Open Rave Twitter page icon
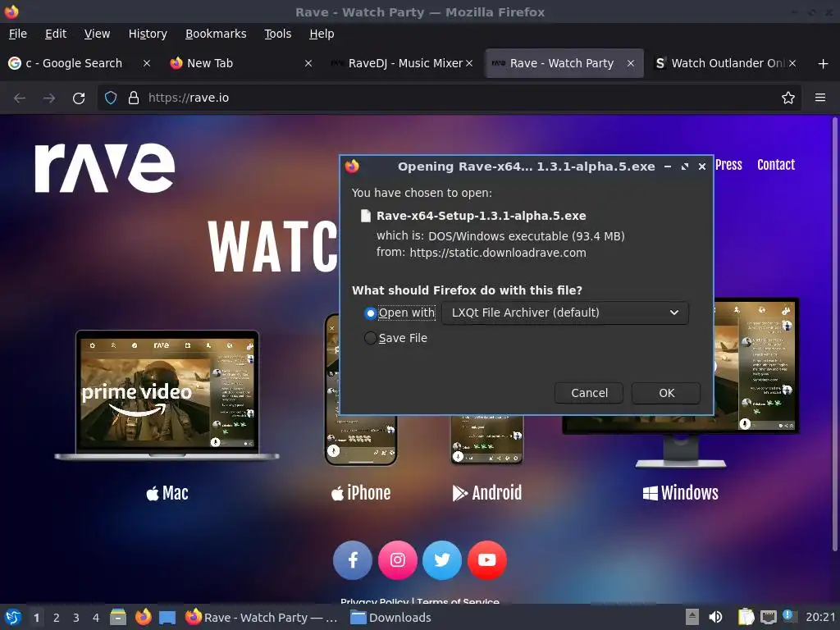The image size is (840, 630). (442, 560)
